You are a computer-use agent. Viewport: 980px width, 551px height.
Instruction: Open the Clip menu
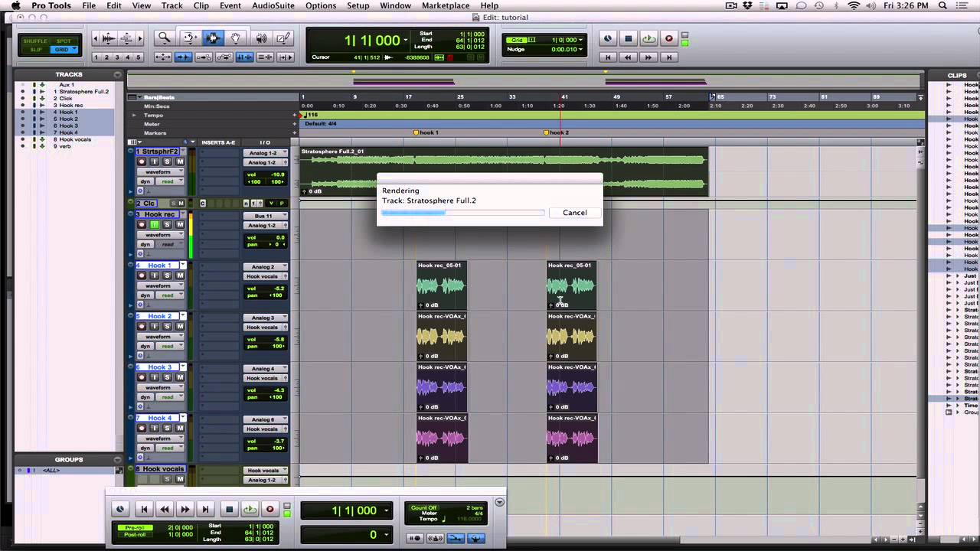coord(201,5)
